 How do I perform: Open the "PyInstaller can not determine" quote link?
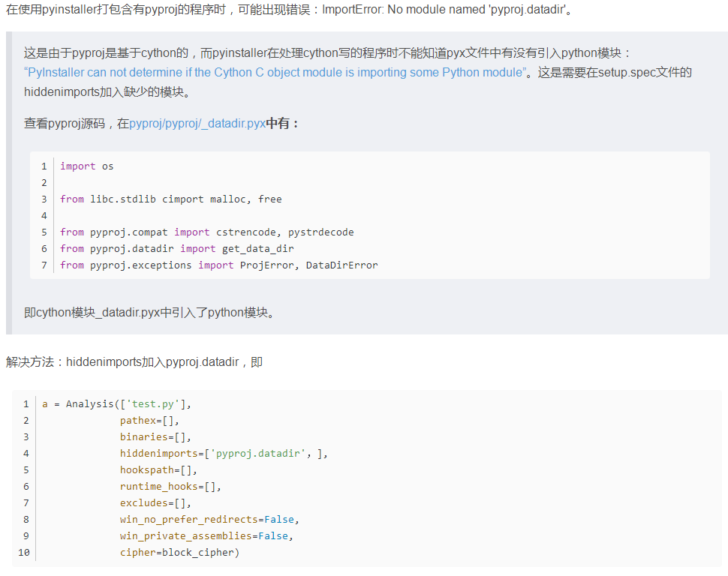(275, 73)
